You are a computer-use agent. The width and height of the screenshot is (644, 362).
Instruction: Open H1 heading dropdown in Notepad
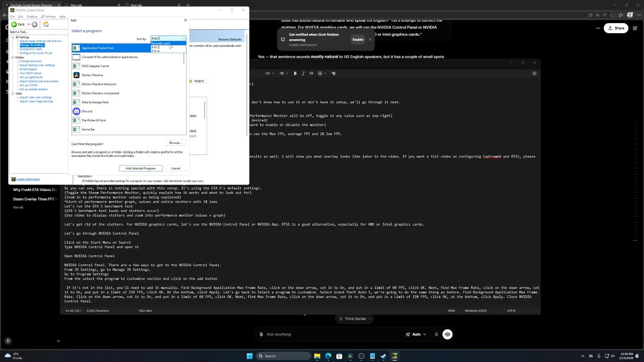point(269,73)
